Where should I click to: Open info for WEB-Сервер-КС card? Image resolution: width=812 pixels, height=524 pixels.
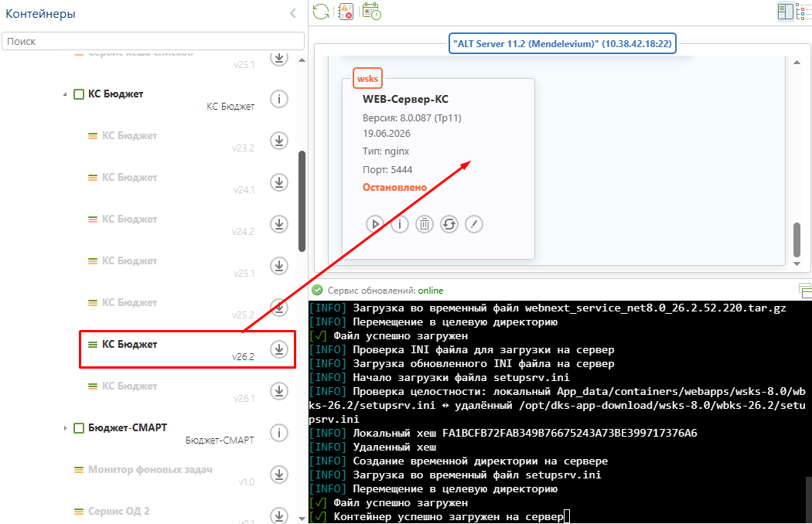pos(399,224)
